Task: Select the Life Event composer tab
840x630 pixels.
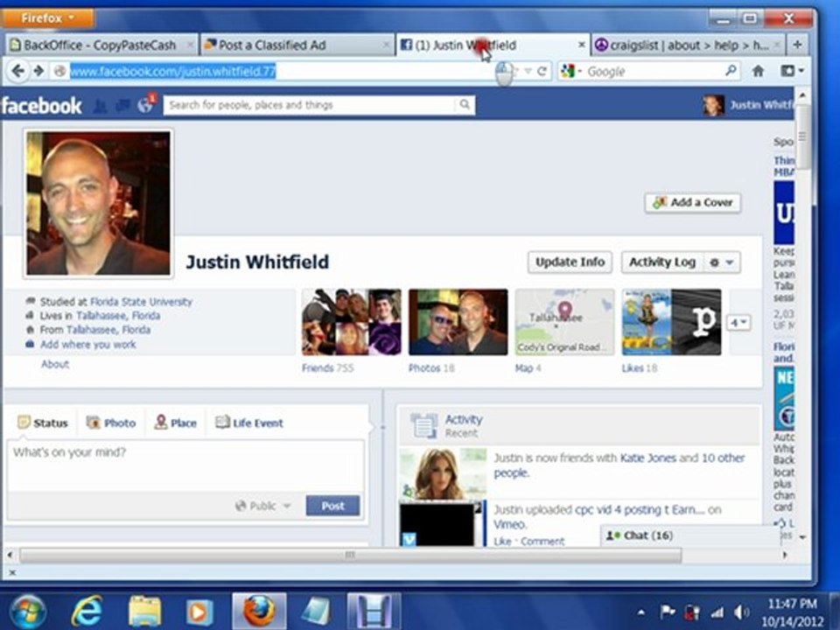Action: tap(249, 423)
